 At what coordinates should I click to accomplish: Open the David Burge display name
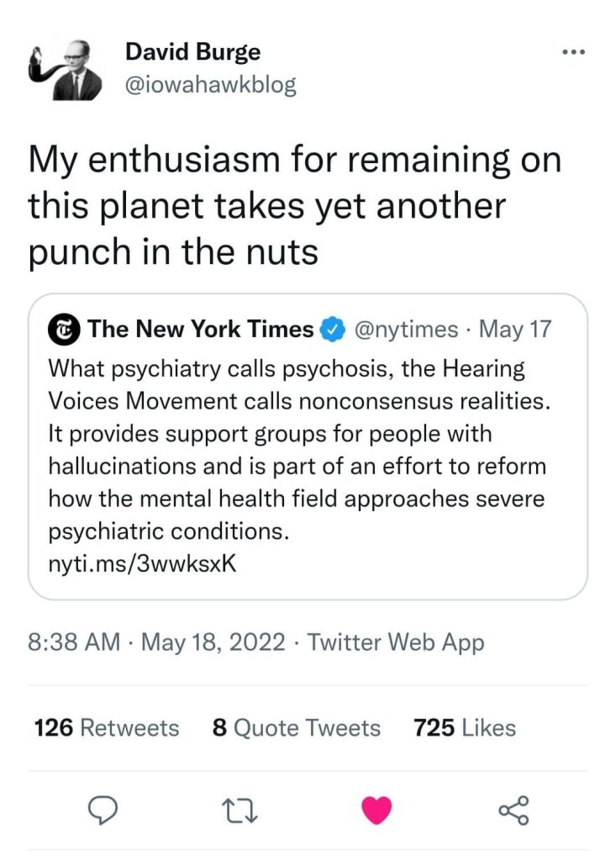tap(192, 52)
